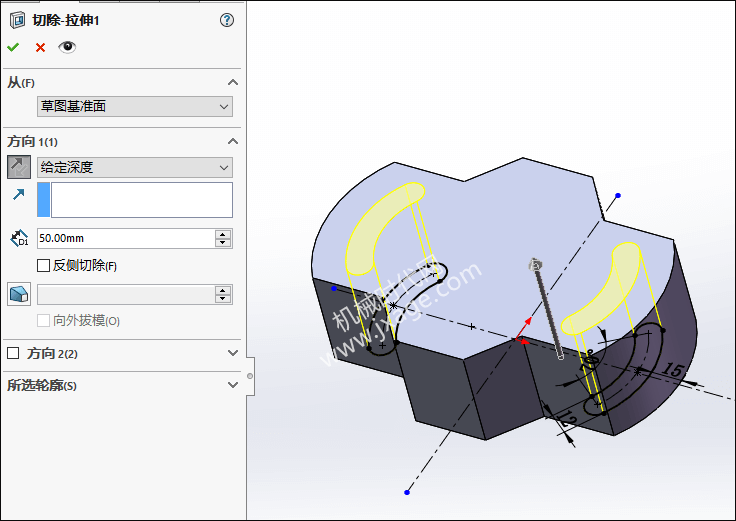The height and width of the screenshot is (521, 736).
Task: Toggle the 向外拔模(O) checkbox
Action: (x=43, y=321)
